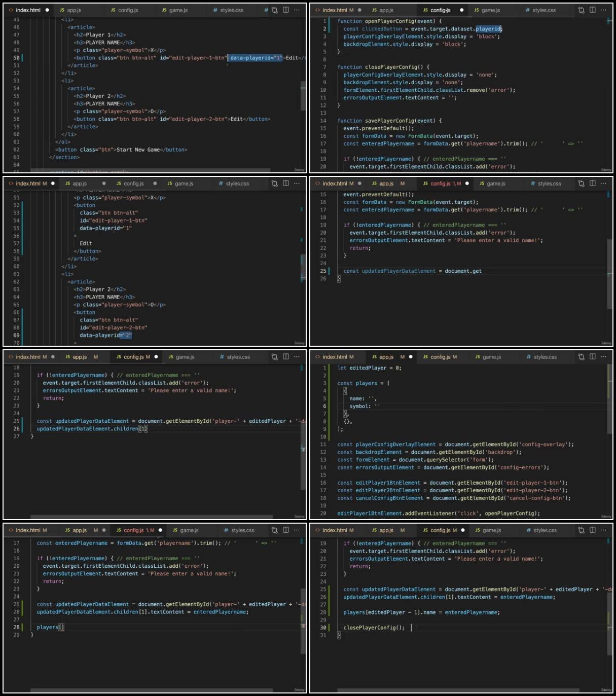Open changes icon in pane with let editedPlayer
The width and height of the screenshot is (616, 696).
coord(581,357)
